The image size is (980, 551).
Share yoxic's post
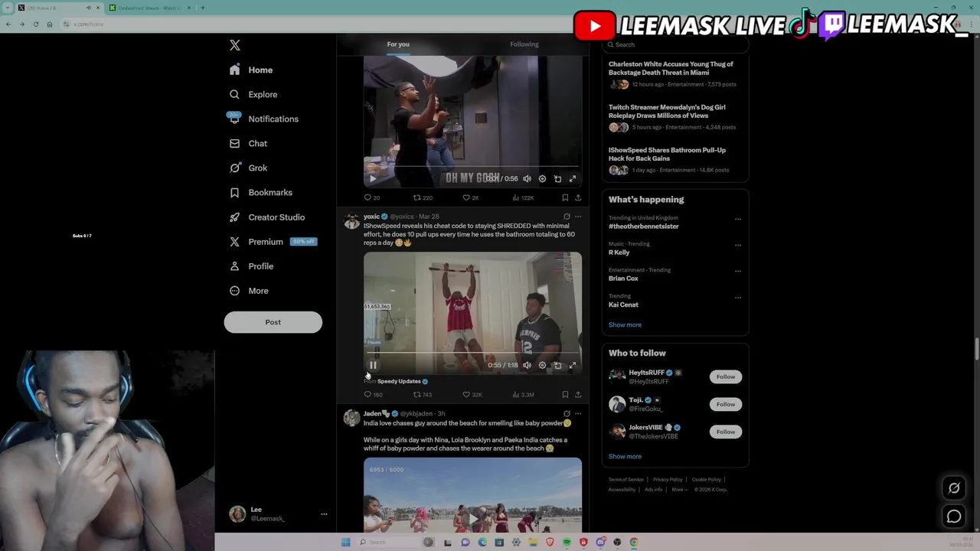[578, 395]
